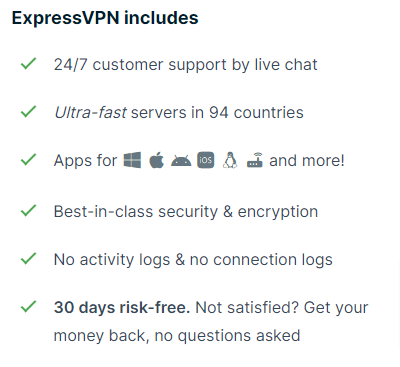Image resolution: width=400 pixels, height=367 pixels.
Task: Click the Linux penguin icon
Action: 230,160
